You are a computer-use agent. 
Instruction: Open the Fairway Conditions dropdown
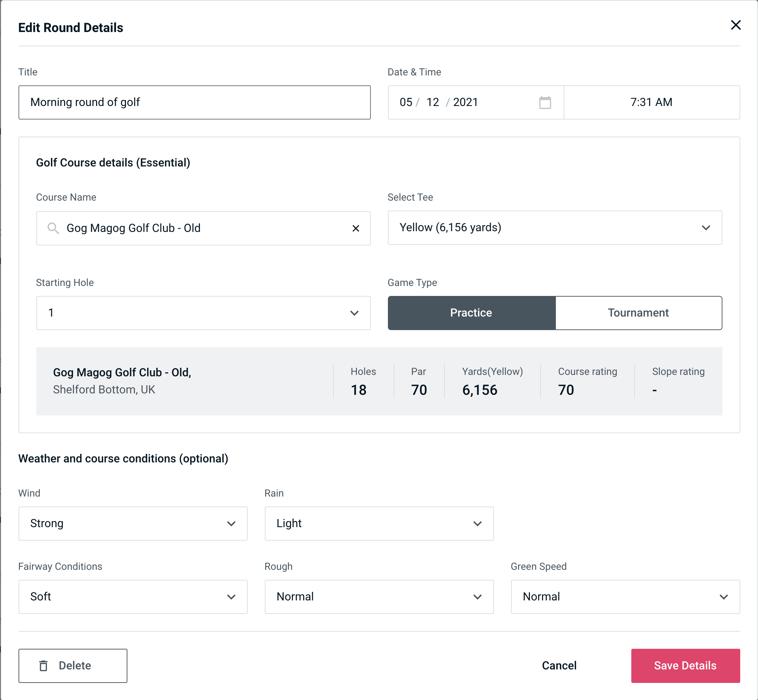(132, 596)
